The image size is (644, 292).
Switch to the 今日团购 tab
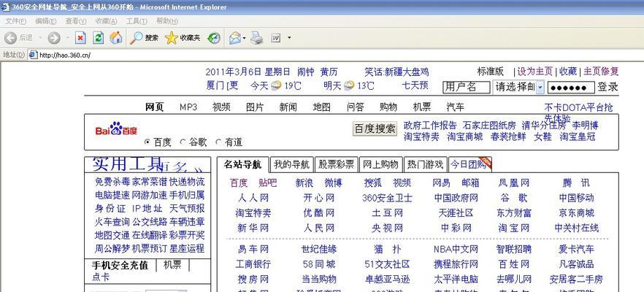click(x=470, y=165)
